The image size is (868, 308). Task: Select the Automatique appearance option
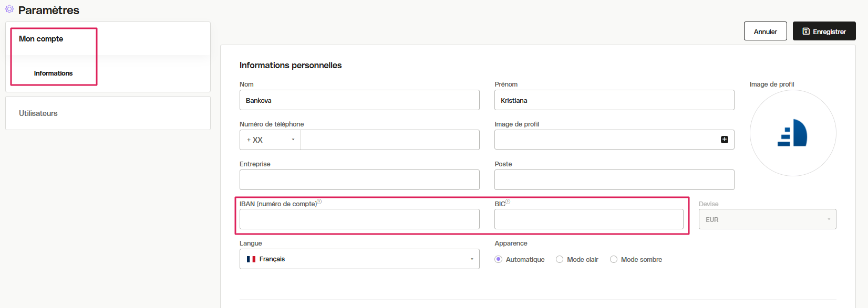[x=520, y=259]
